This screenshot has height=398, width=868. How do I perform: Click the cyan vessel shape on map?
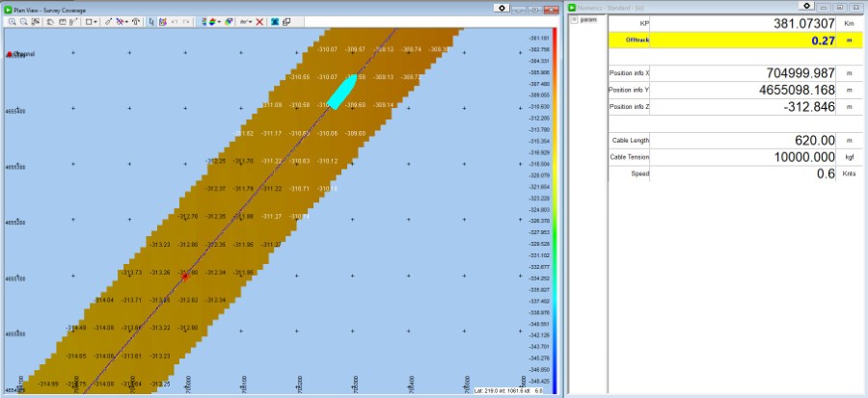(341, 92)
